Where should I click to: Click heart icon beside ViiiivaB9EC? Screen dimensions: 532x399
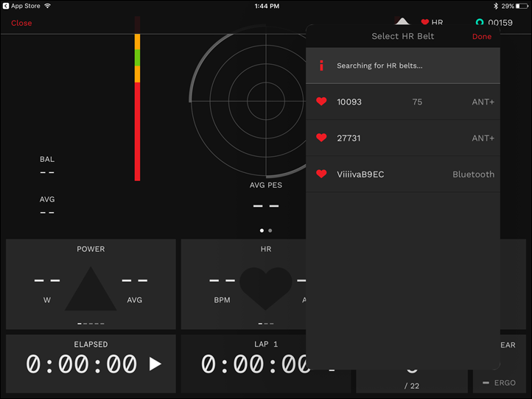[x=321, y=174]
